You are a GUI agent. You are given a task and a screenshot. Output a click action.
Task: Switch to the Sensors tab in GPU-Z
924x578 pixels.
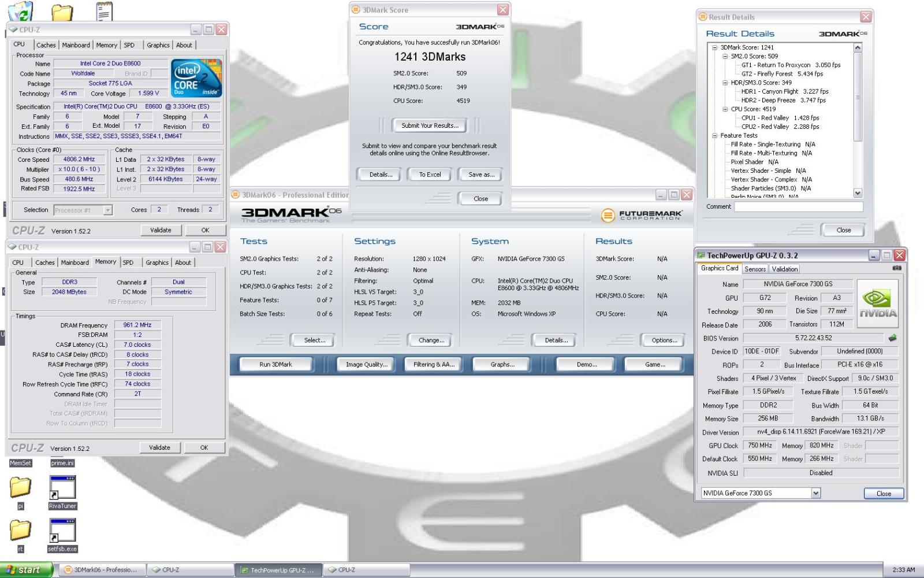[755, 269]
